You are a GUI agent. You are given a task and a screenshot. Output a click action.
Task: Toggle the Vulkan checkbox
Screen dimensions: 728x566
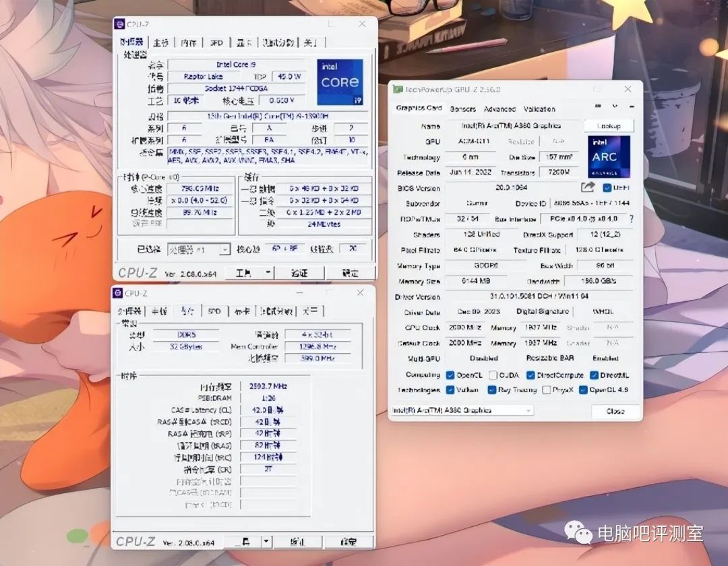[450, 389]
